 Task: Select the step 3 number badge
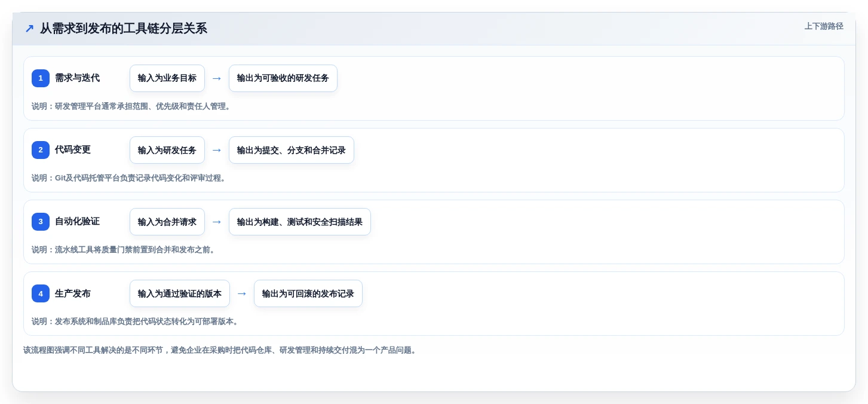[x=41, y=222]
